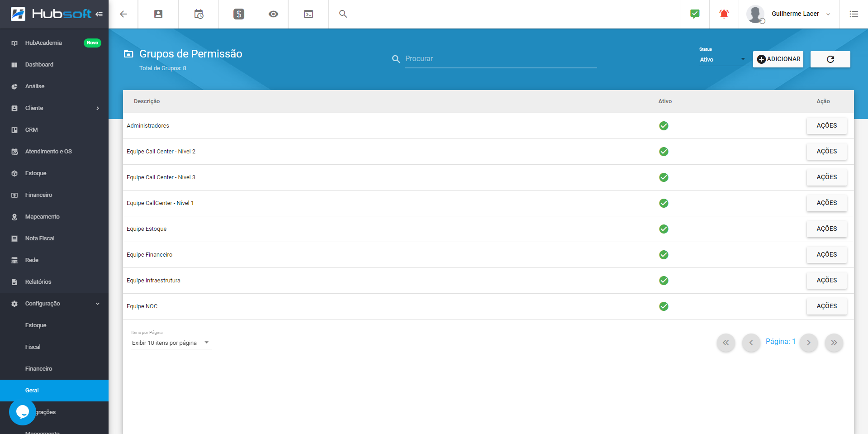Viewport: 868px width, 434px height.
Task: Focus the Procurar search field
Action: point(501,59)
